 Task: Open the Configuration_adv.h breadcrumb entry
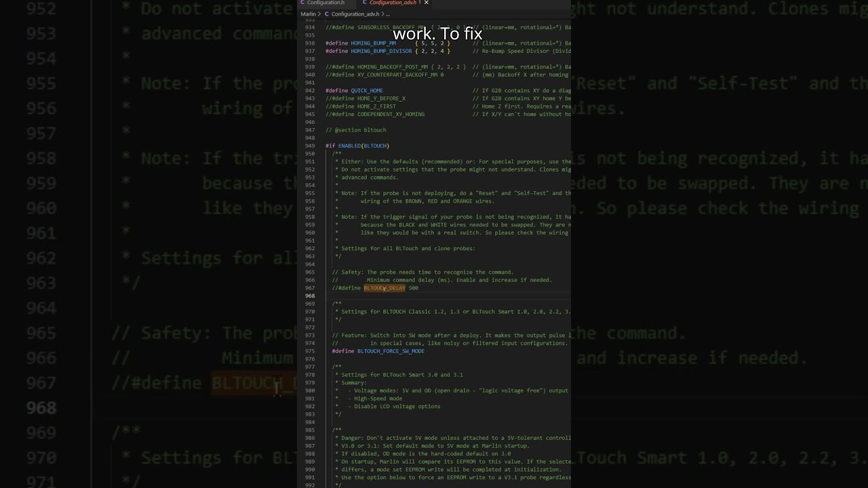[355, 14]
